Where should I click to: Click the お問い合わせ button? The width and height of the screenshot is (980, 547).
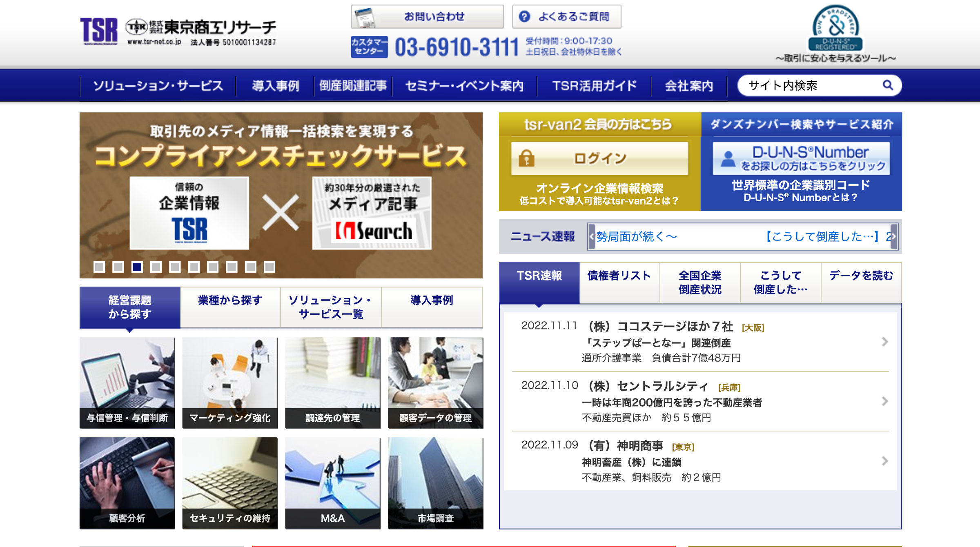pos(427,17)
